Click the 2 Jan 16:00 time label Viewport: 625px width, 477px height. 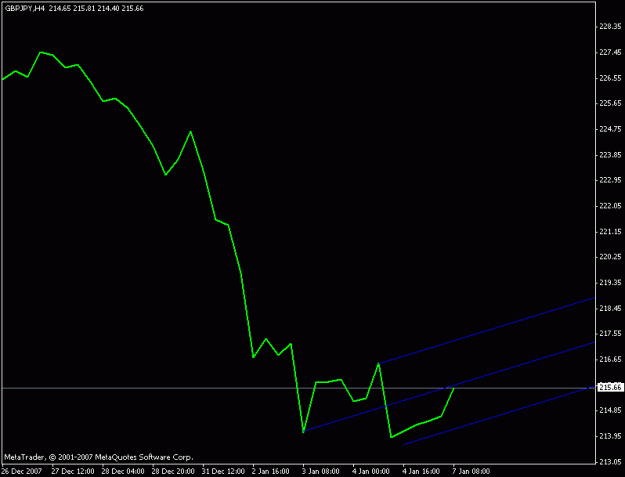(271, 471)
